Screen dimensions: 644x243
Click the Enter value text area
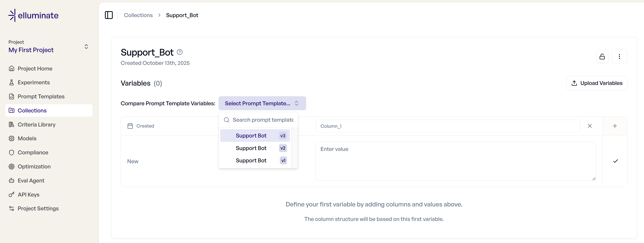click(455, 161)
